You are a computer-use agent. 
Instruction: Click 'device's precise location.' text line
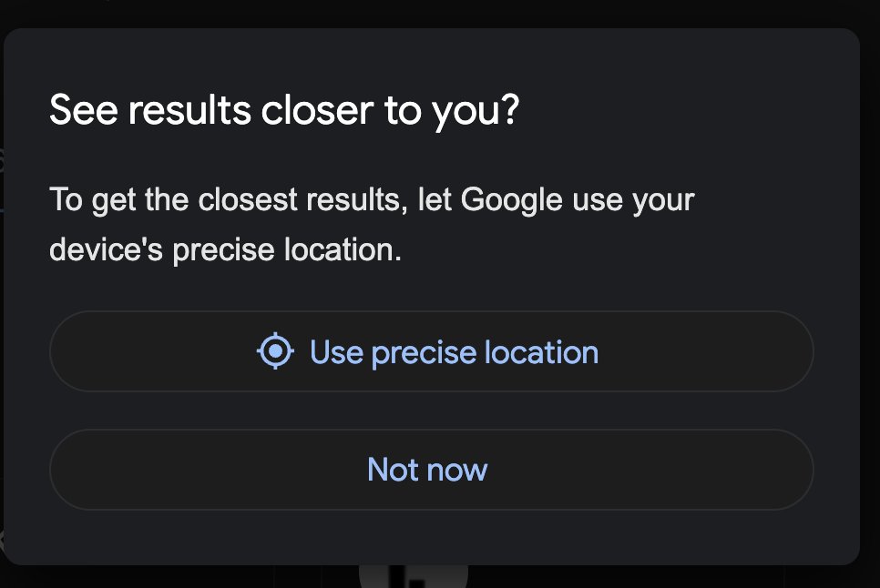226,249
